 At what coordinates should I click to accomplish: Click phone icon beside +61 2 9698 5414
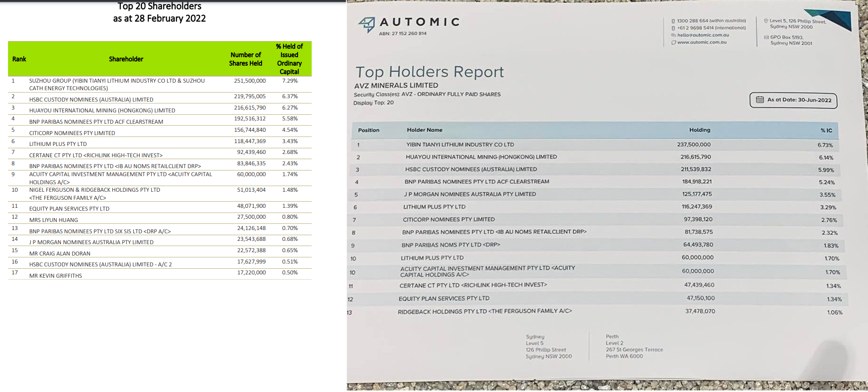pyautogui.click(x=673, y=28)
